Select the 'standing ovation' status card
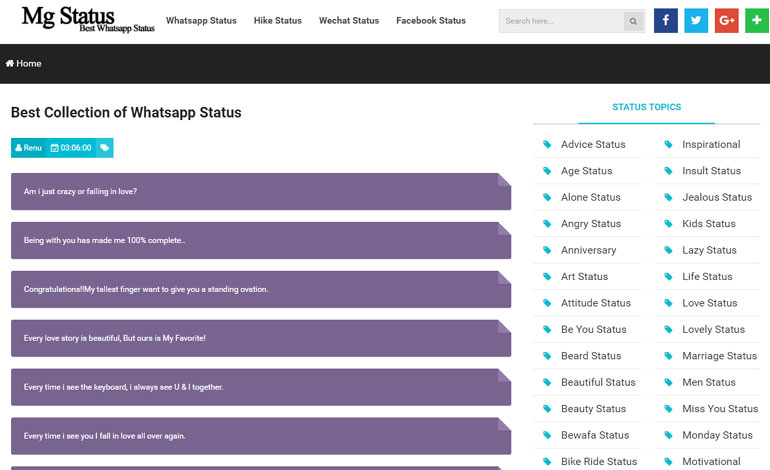This screenshot has width=770, height=470. (x=261, y=289)
